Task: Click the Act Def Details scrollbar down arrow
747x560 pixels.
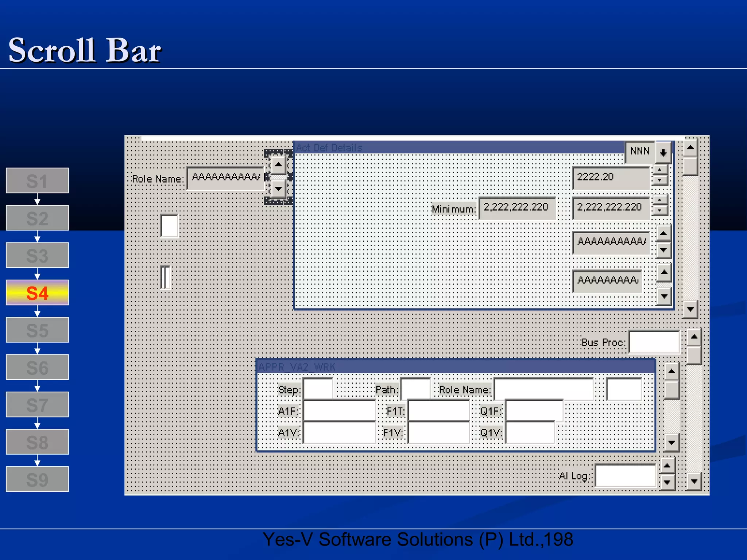Action: (690, 309)
